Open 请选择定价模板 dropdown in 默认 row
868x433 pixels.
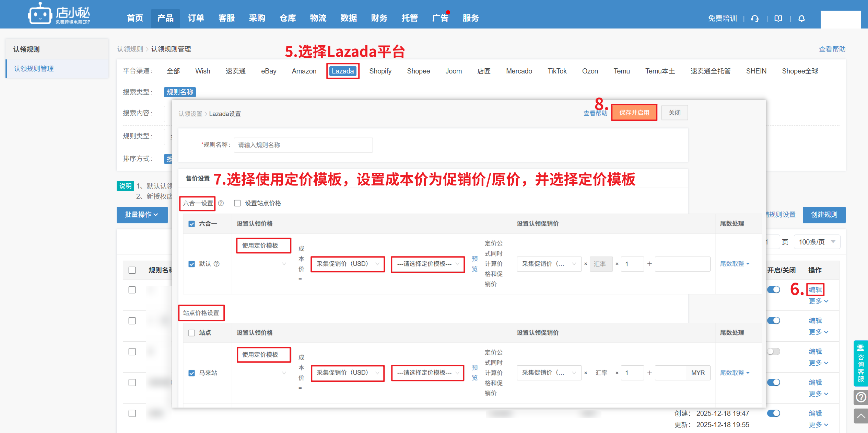[x=428, y=264]
